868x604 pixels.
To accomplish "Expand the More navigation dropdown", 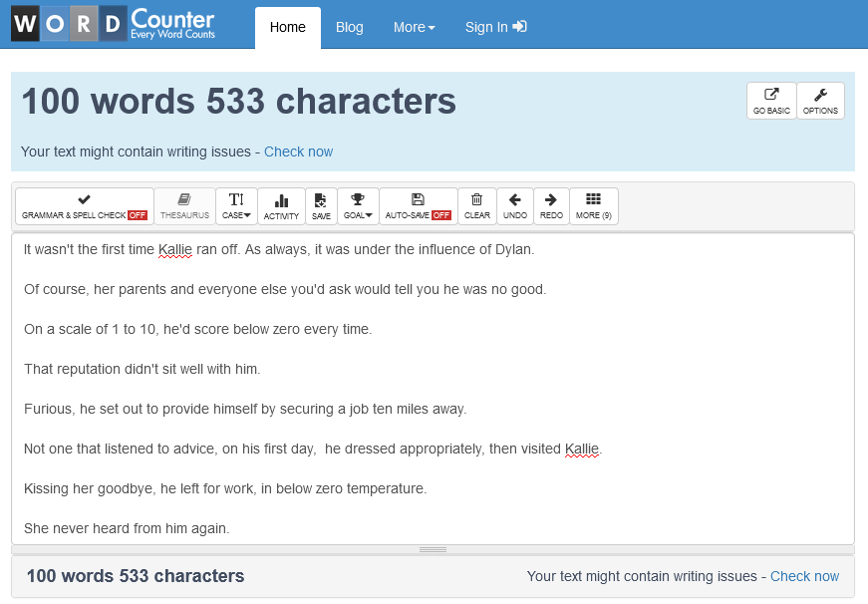I will coord(415,27).
